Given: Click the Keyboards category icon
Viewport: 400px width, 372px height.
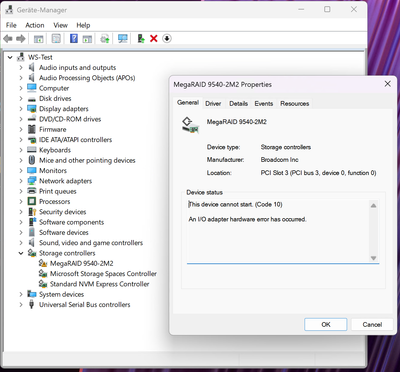Looking at the screenshot, I should tap(32, 150).
